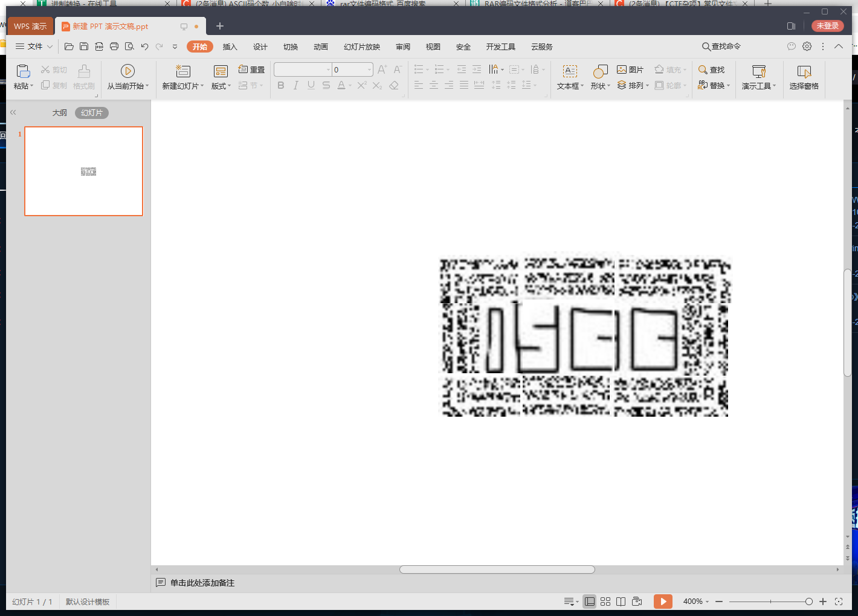Open the 切换 (Transitions) ribbon tab

pos(291,47)
